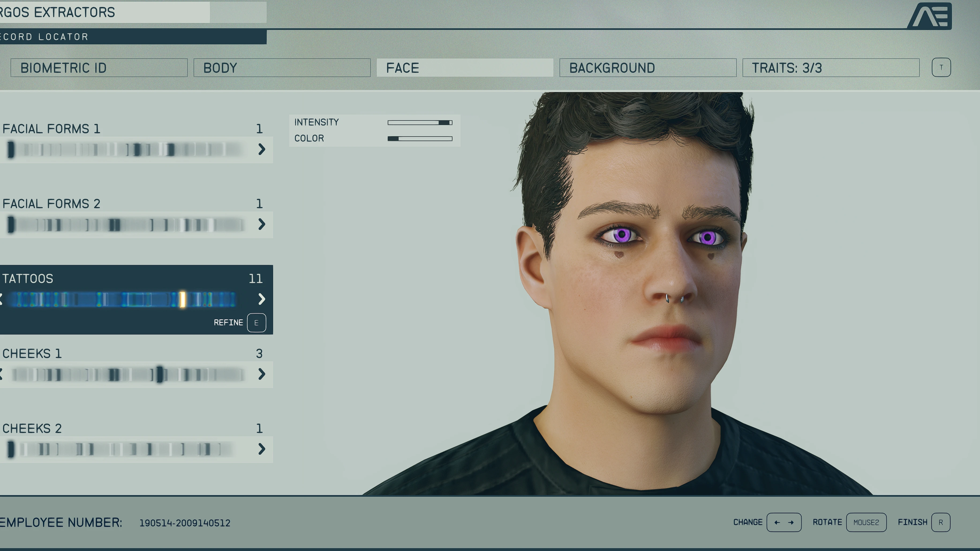Select the Face tab
The height and width of the screenshot is (551, 980).
[465, 68]
